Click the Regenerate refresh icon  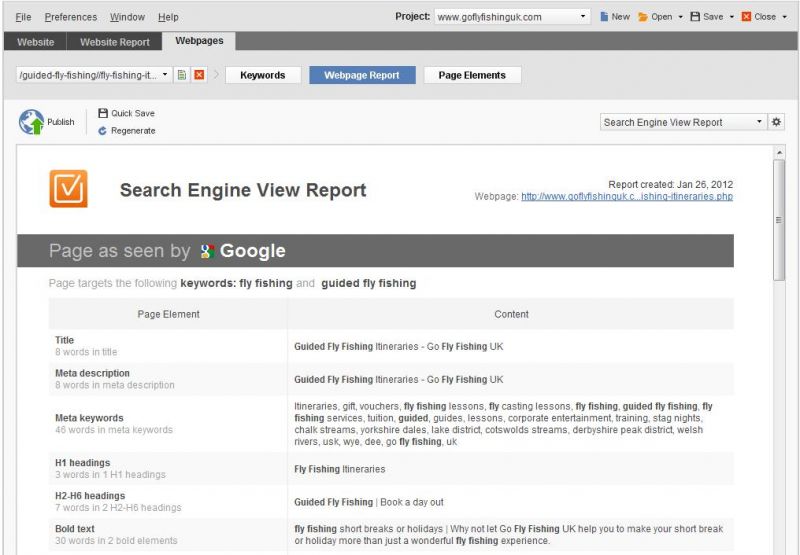tap(103, 131)
